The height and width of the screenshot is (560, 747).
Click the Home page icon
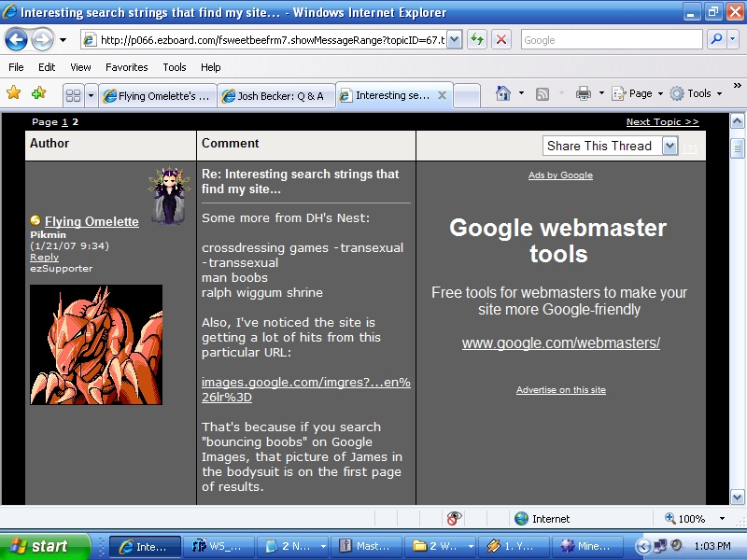tap(503, 93)
